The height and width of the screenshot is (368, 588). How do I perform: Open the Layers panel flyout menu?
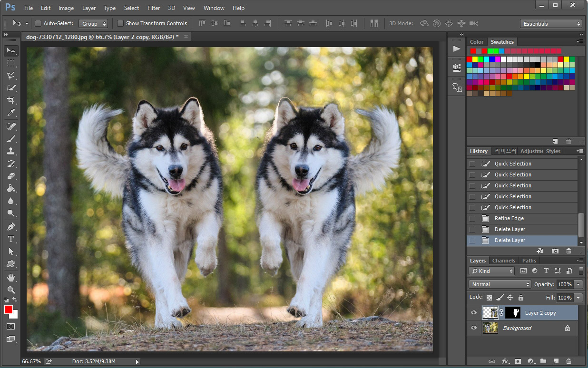tap(580, 261)
